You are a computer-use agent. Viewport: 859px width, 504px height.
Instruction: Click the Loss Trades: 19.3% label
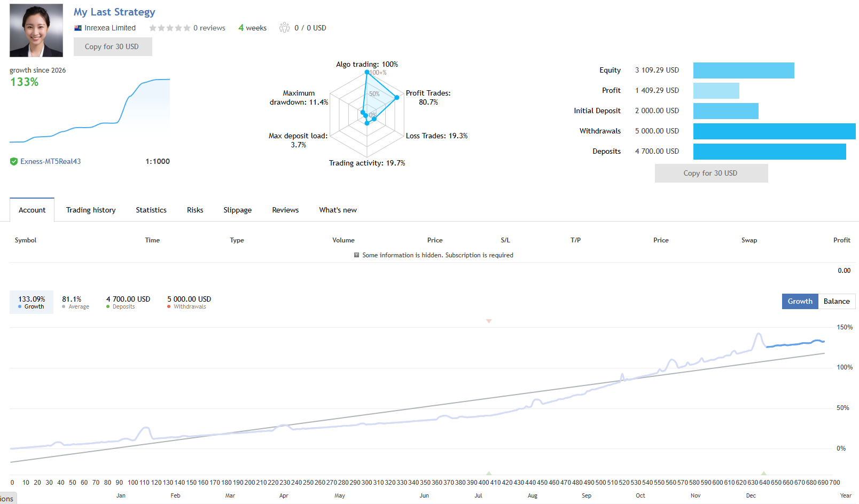click(x=436, y=136)
